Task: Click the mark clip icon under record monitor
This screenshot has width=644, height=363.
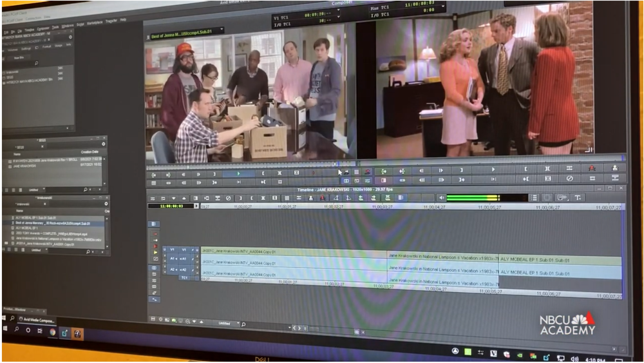Action: pos(547,168)
